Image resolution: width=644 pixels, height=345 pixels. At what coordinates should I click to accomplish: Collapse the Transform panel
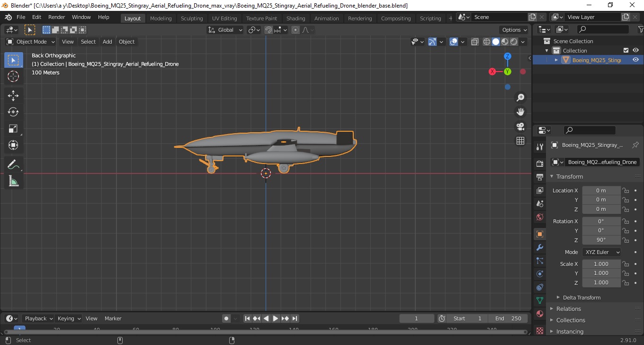click(x=569, y=176)
